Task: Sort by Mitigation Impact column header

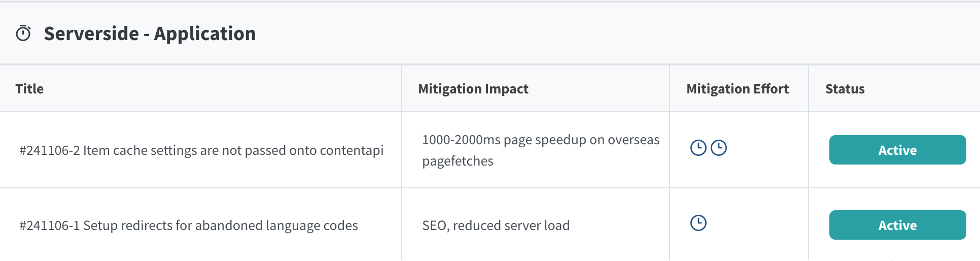Action: click(473, 89)
